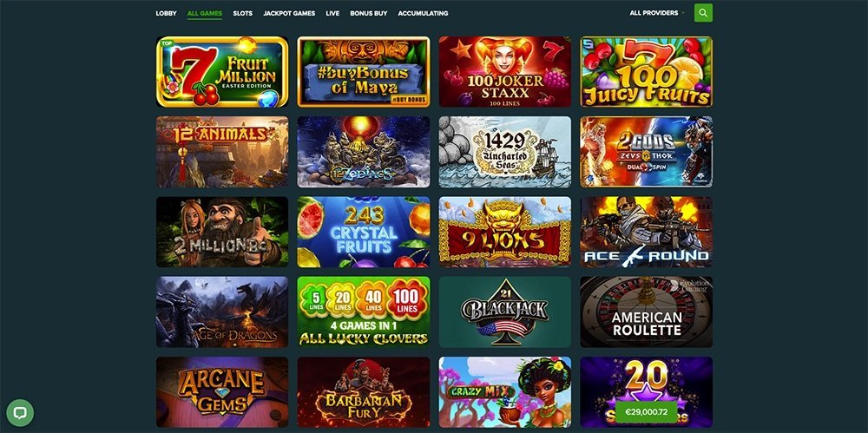Launch American Roulette by Evolution
Viewport: 868px width, 433px height.
(646, 312)
